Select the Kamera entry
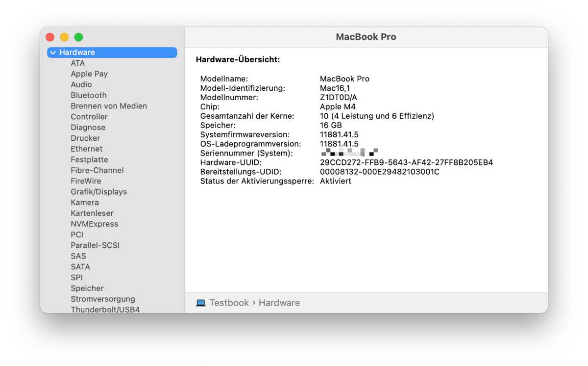Screen dimensions: 588x366 pos(85,203)
